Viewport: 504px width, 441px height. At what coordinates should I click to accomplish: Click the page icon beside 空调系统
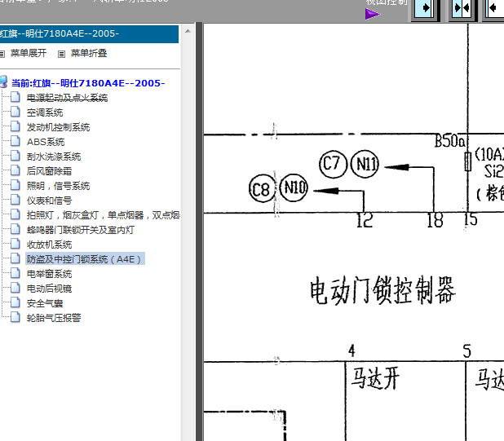15,112
